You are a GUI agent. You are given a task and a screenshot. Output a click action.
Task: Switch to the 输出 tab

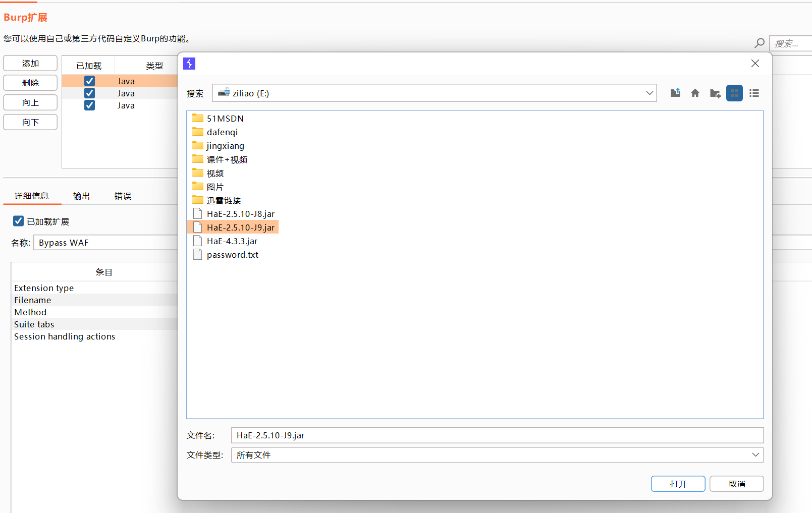click(81, 196)
